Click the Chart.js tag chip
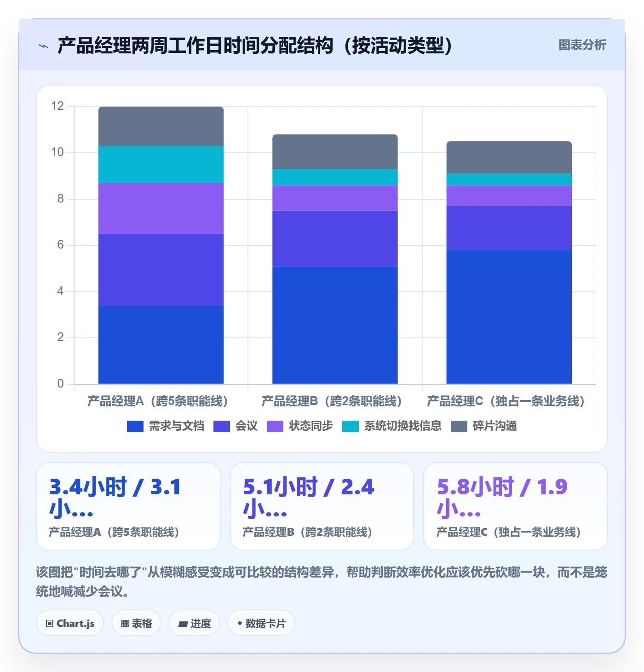 pos(70,623)
